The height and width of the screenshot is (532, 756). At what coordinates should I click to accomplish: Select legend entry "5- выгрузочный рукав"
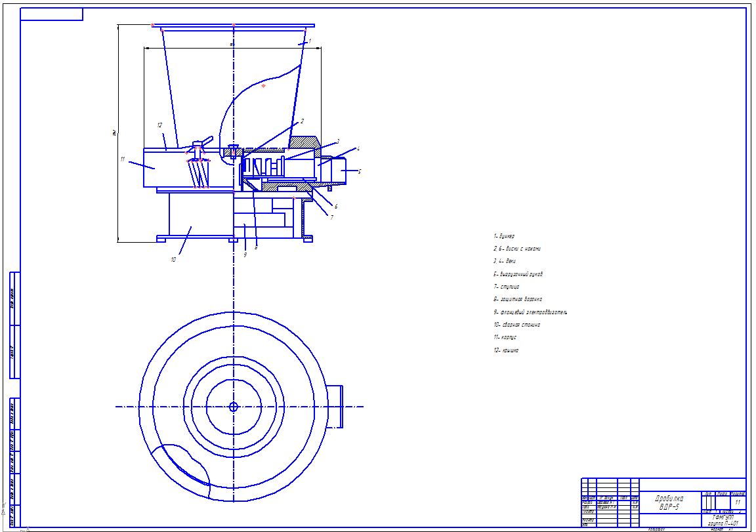(x=518, y=274)
